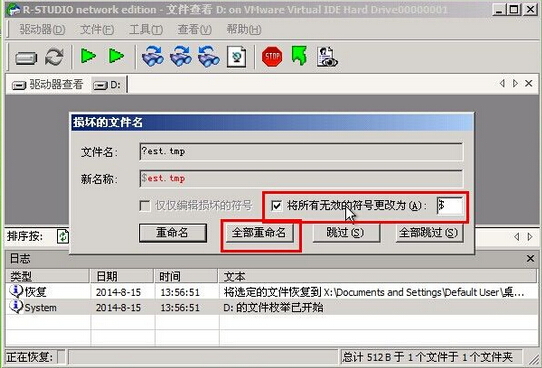Click the third binoculars find icon
This screenshot has height=368, width=542.
click(208, 56)
